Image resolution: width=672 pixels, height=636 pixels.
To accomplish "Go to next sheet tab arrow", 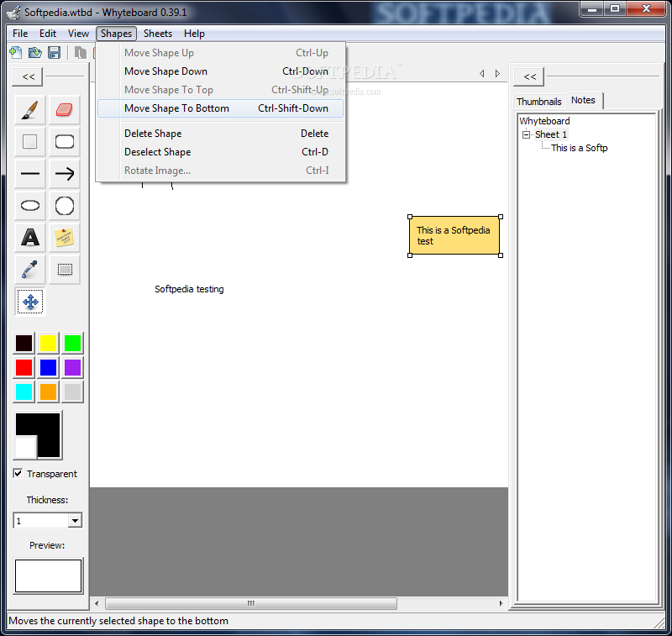I will [497, 74].
